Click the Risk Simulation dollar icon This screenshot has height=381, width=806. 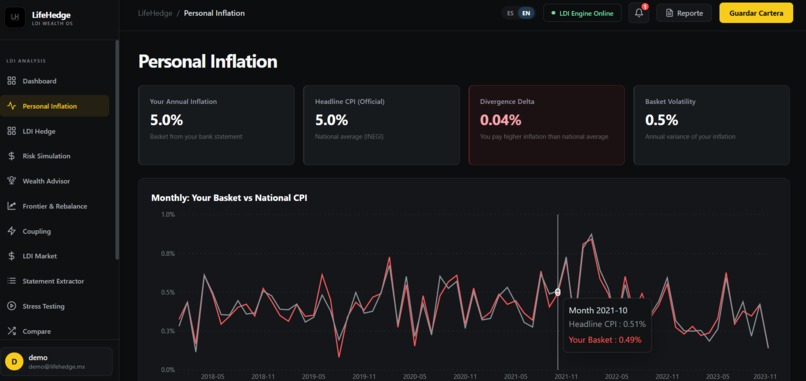point(11,156)
